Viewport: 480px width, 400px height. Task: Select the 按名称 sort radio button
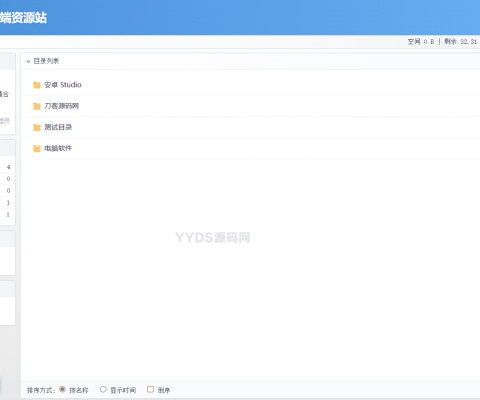pos(62,389)
